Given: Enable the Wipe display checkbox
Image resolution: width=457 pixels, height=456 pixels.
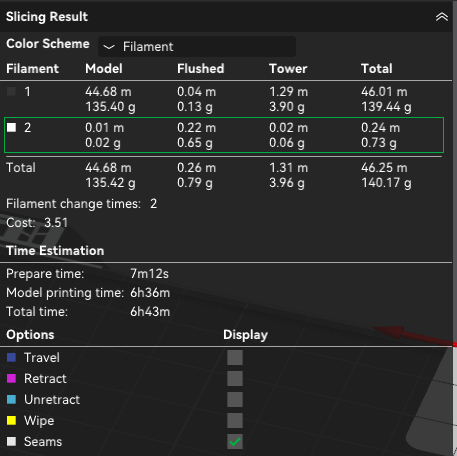Looking at the screenshot, I should pyautogui.click(x=235, y=421).
